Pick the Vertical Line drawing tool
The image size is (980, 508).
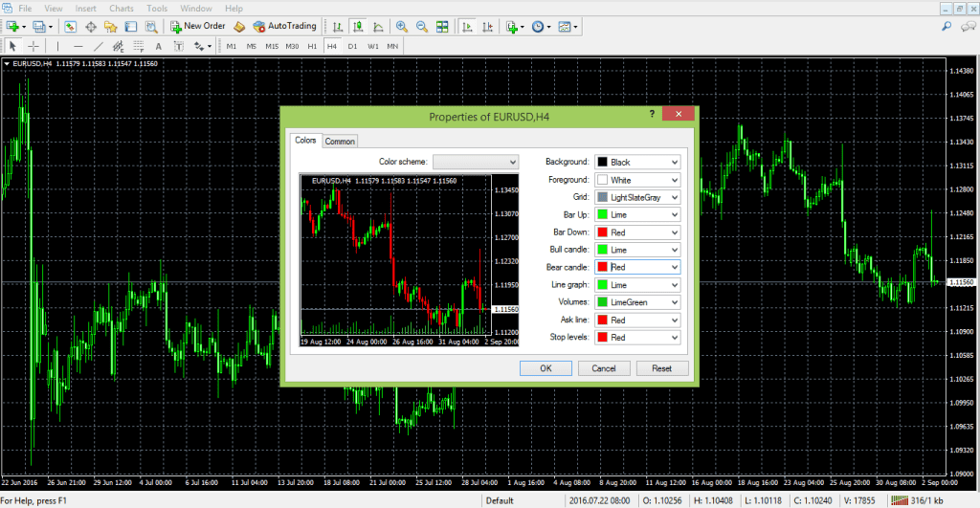[57, 46]
